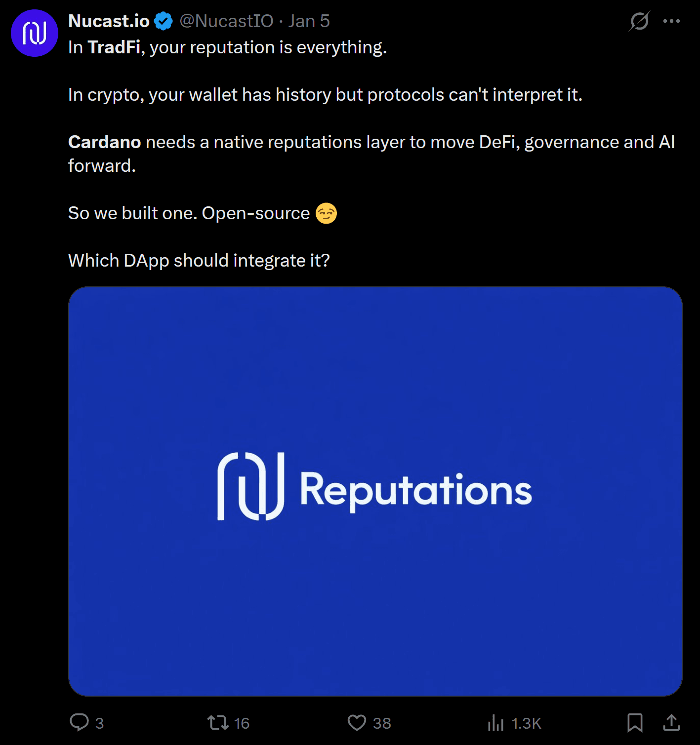Click the "Which DApp should integrate it?" text
Screen dimensions: 700x745
click(x=199, y=260)
